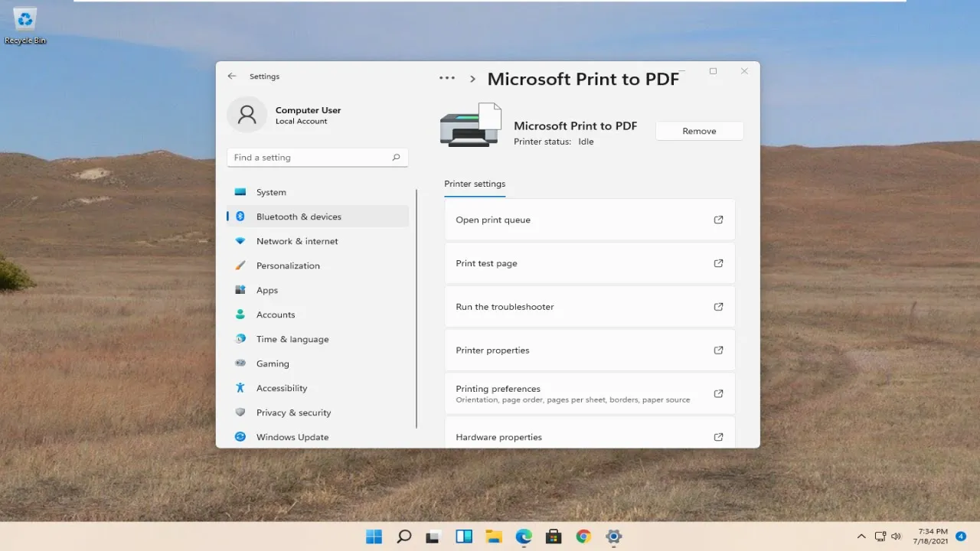Click the sidebar vertical scrollbar
This screenshot has width=980, height=551.
point(416,309)
